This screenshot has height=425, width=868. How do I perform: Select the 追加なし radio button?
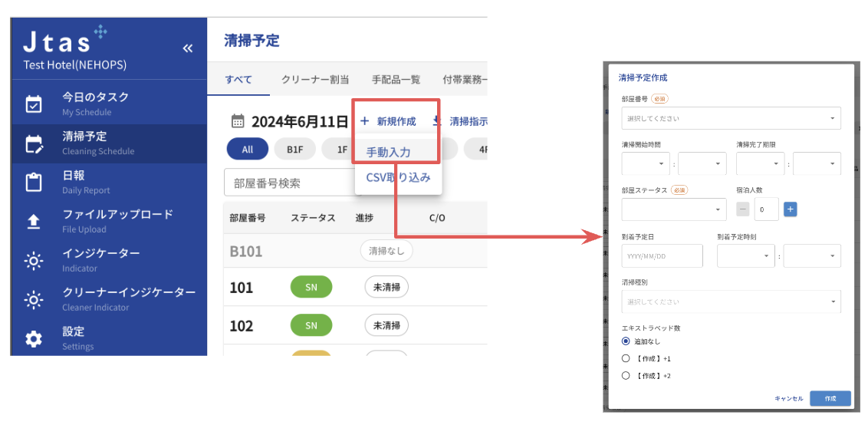click(x=626, y=341)
